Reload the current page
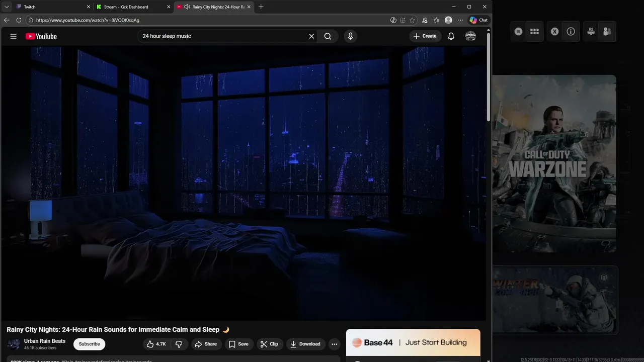644x362 pixels. 19,20
